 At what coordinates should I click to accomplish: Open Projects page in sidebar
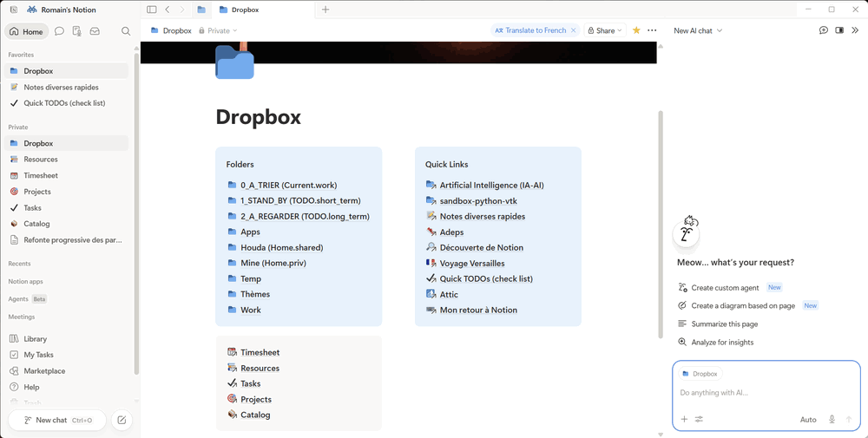click(67, 192)
